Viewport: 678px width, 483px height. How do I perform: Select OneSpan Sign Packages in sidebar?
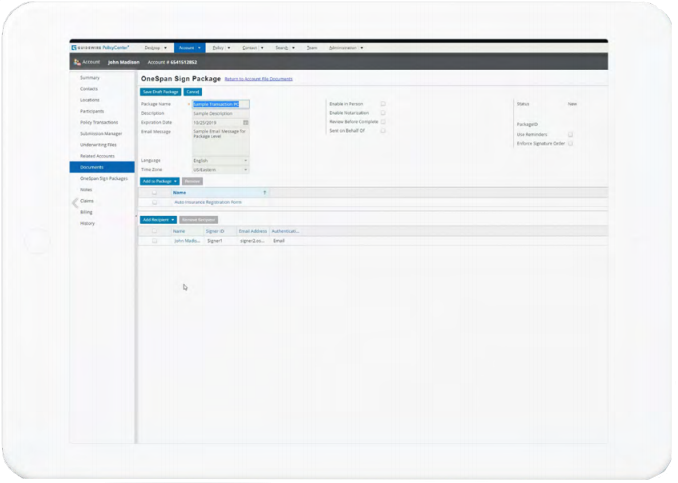click(x=104, y=178)
